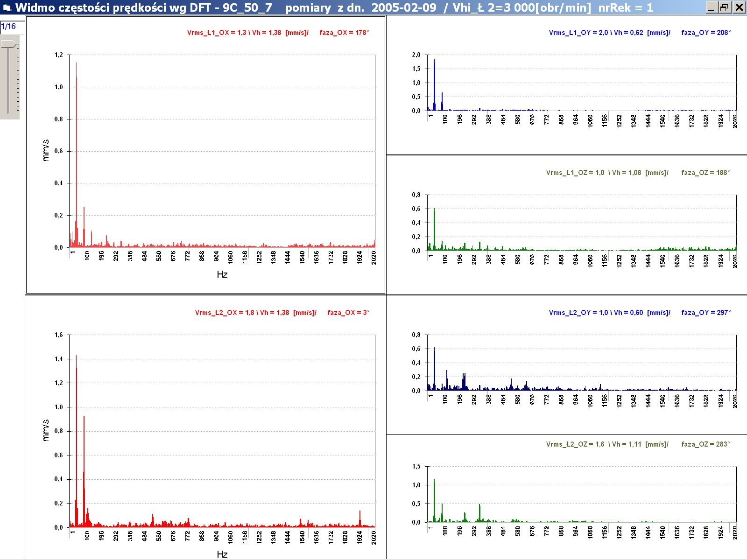This screenshot has height=560, width=747.
Task: Click the Vrms_L2_OZ = 1,6 header label
Action: point(607,444)
